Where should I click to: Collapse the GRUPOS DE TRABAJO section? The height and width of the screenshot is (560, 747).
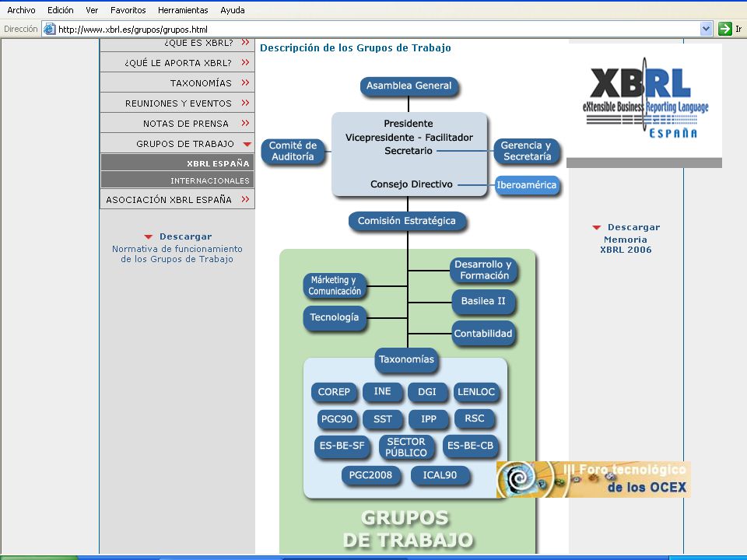click(177, 143)
